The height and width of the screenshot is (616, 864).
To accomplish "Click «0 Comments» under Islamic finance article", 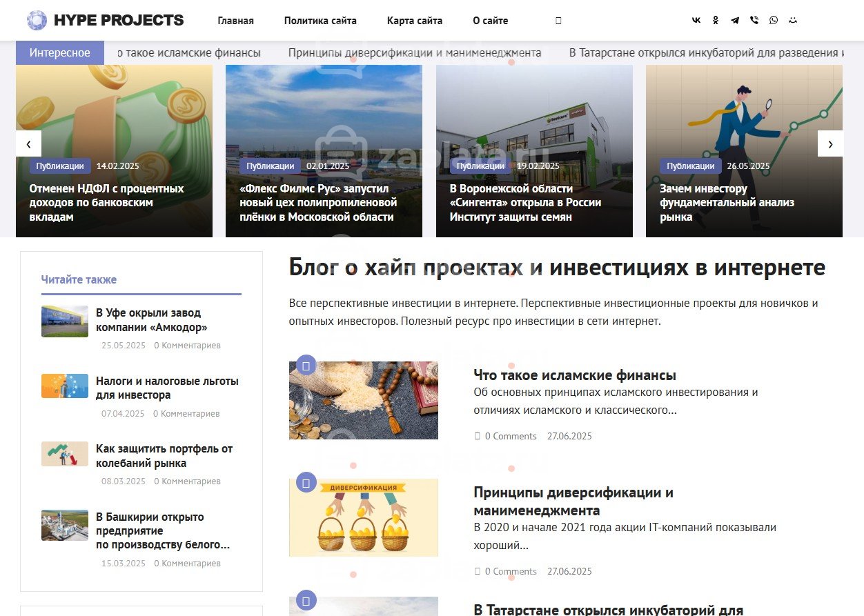I will (x=511, y=437).
